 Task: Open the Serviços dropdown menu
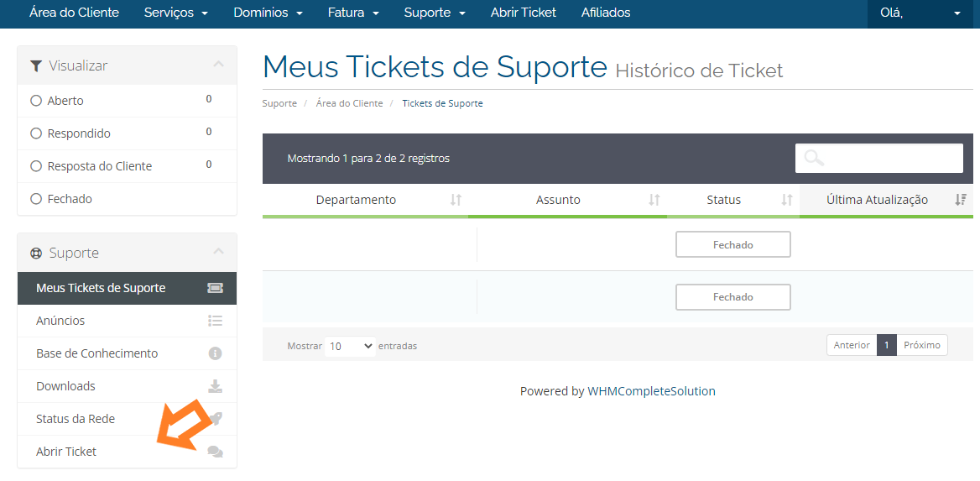pyautogui.click(x=175, y=13)
